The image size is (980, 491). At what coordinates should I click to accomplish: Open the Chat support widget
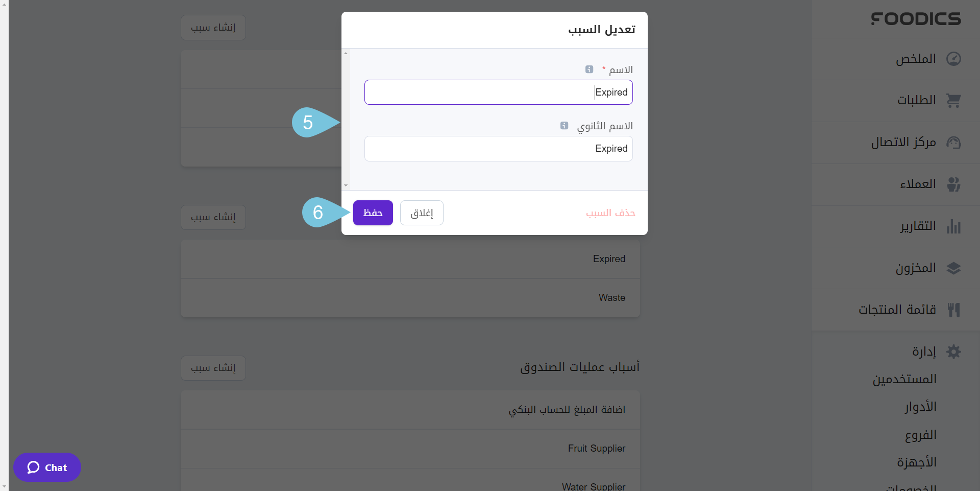coord(47,467)
